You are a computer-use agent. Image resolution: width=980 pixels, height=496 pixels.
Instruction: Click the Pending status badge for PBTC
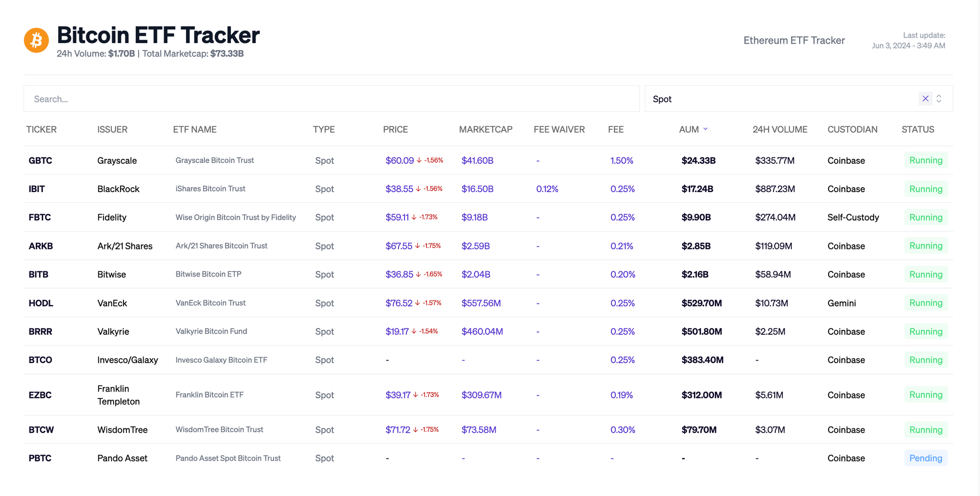(x=925, y=458)
